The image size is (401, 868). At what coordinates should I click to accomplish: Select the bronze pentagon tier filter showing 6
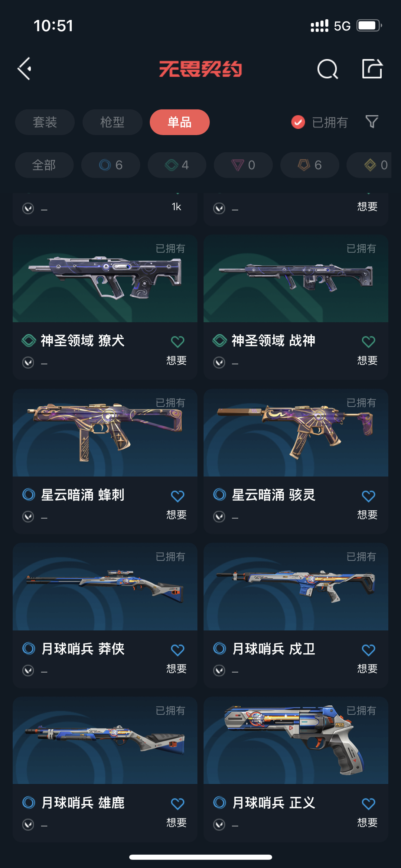(x=310, y=165)
